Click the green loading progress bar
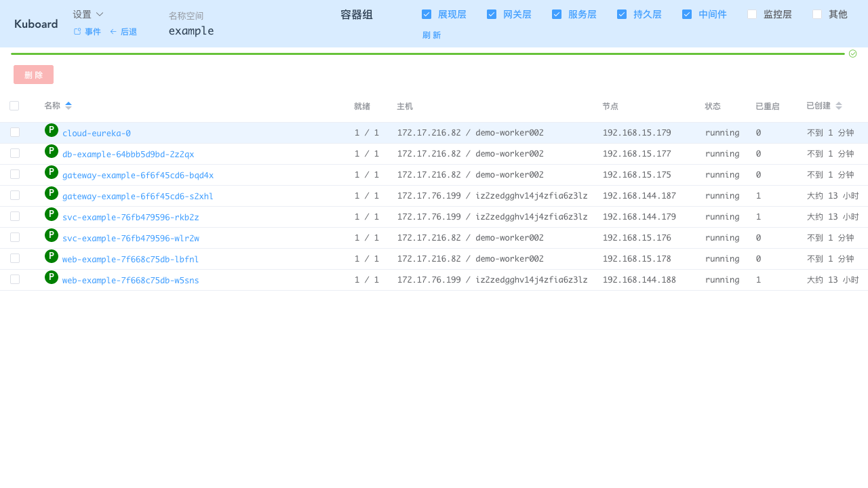Image resolution: width=868 pixels, height=488 pixels. [x=428, y=54]
